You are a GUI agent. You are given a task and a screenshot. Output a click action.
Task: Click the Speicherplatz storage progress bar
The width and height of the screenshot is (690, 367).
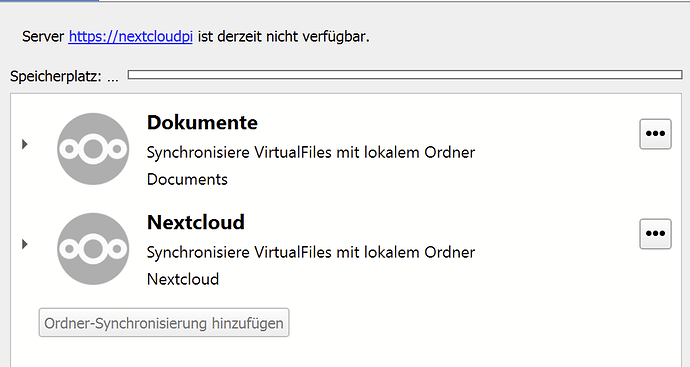[405, 75]
